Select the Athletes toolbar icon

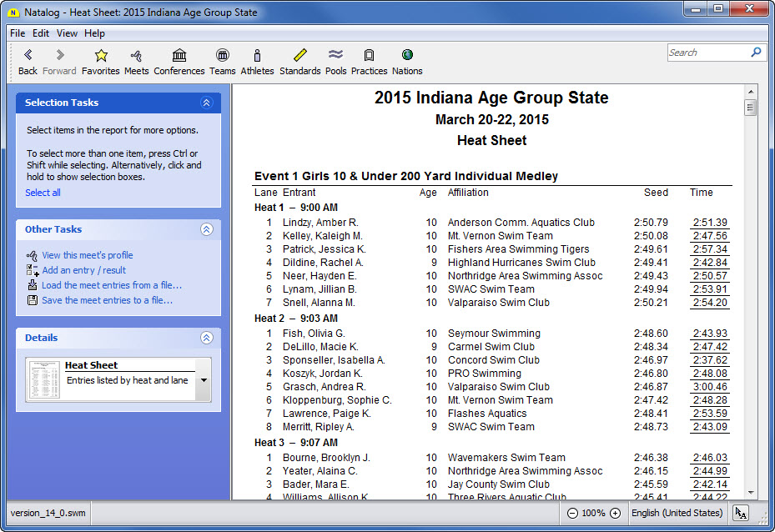click(257, 56)
